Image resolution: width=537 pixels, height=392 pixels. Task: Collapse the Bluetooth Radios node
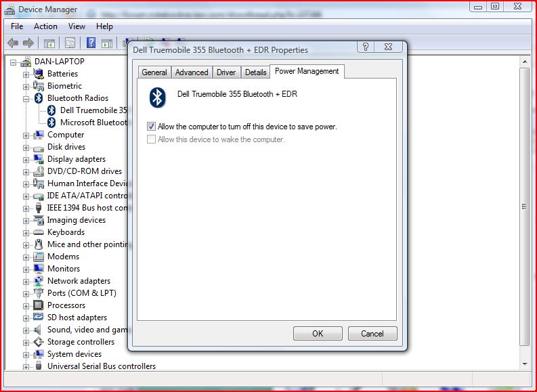coord(26,99)
